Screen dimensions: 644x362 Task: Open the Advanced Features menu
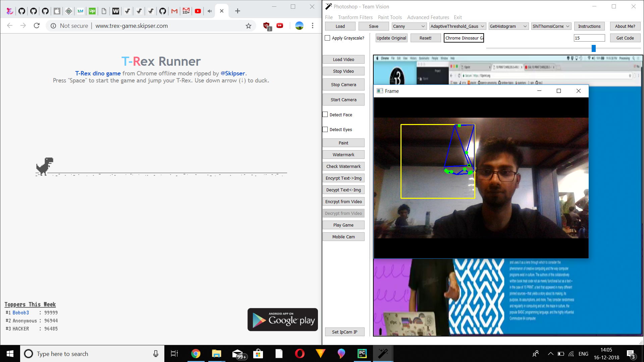428,17
